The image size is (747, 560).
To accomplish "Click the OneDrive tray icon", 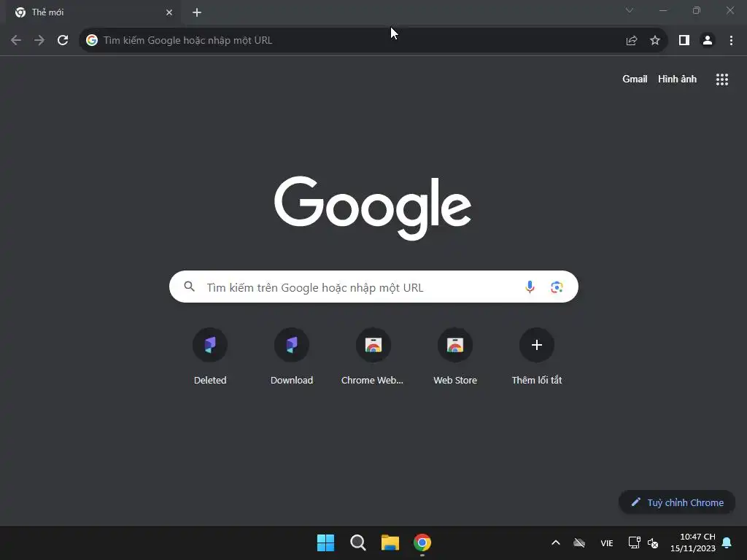I will (579, 542).
